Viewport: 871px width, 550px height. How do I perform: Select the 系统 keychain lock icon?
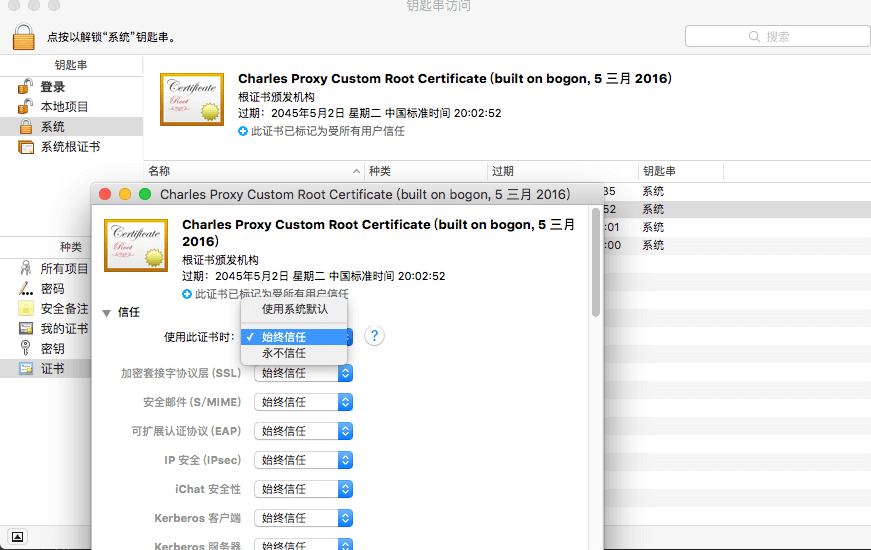pos(26,127)
